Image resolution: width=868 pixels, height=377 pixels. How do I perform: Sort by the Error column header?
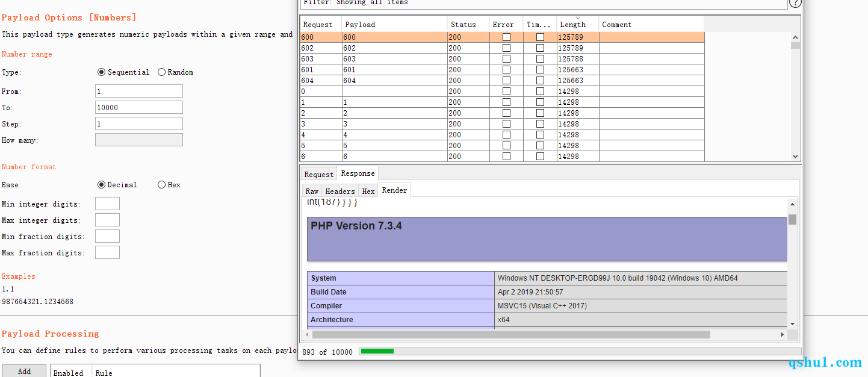pos(506,24)
